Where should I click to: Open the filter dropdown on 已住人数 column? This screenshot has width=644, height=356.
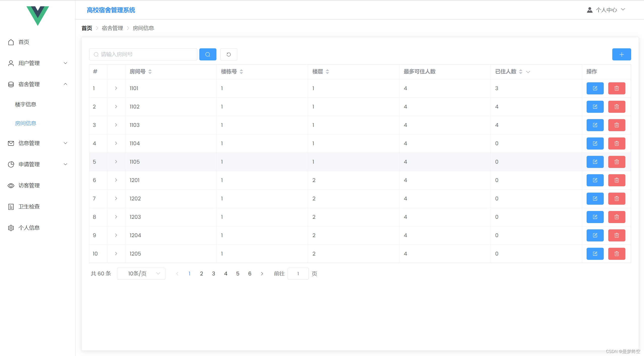click(528, 72)
